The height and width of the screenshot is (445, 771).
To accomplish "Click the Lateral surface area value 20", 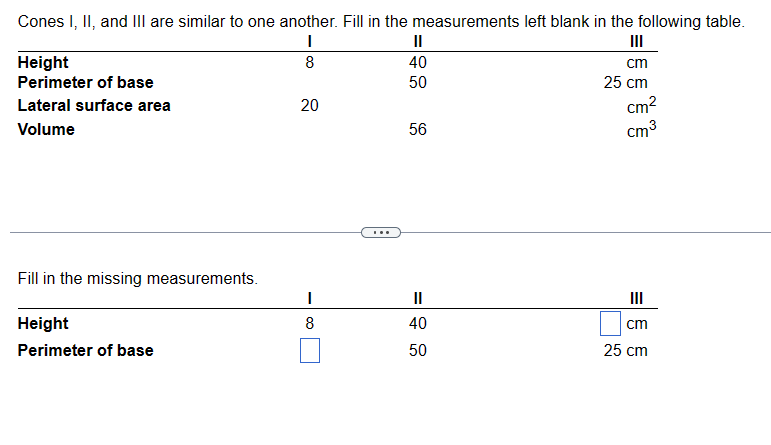I will coord(310,105).
